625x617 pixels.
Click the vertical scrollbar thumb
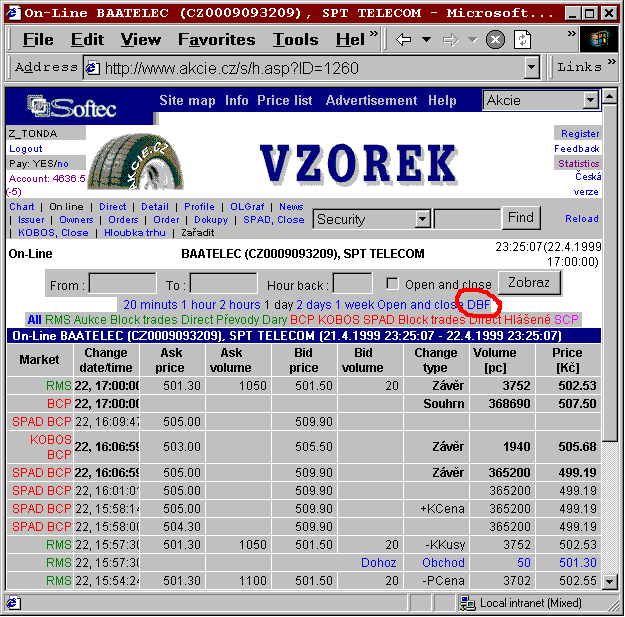point(609,272)
